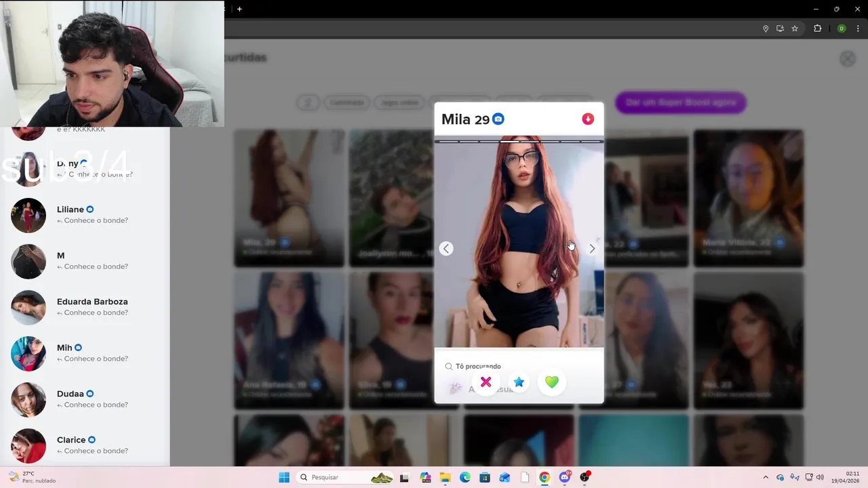
Task: Open the Ana Rafaela, 19 card in the grid
Action: (x=290, y=340)
